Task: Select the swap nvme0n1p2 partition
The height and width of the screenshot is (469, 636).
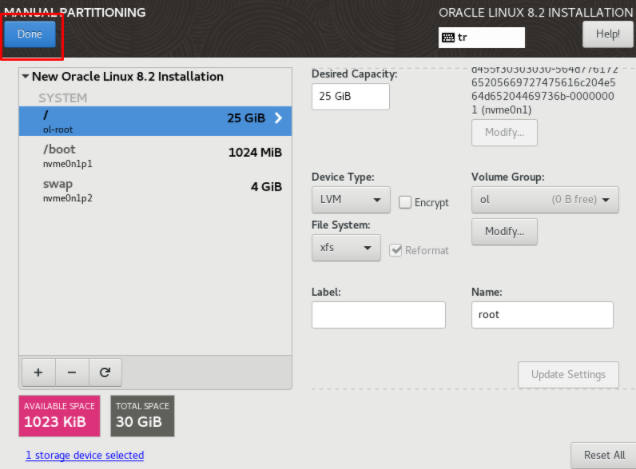Action: (x=155, y=190)
